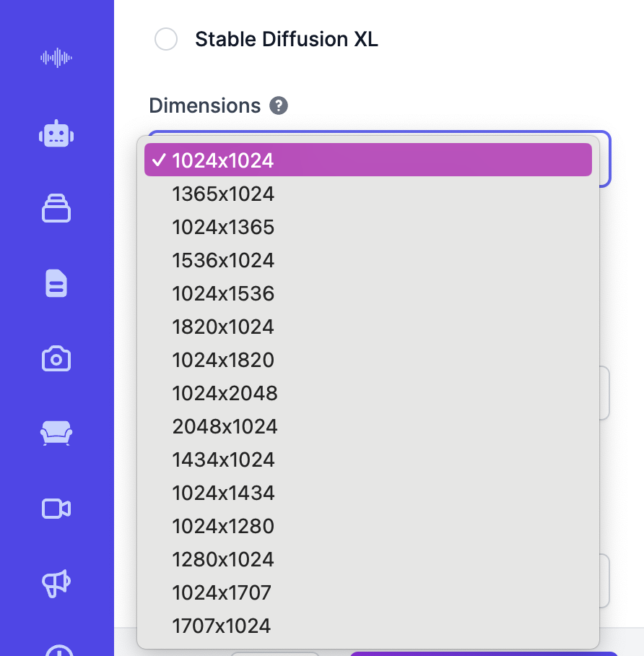Viewport: 644px width, 656px height.
Task: Open the document sidebar icon
Action: tap(56, 283)
